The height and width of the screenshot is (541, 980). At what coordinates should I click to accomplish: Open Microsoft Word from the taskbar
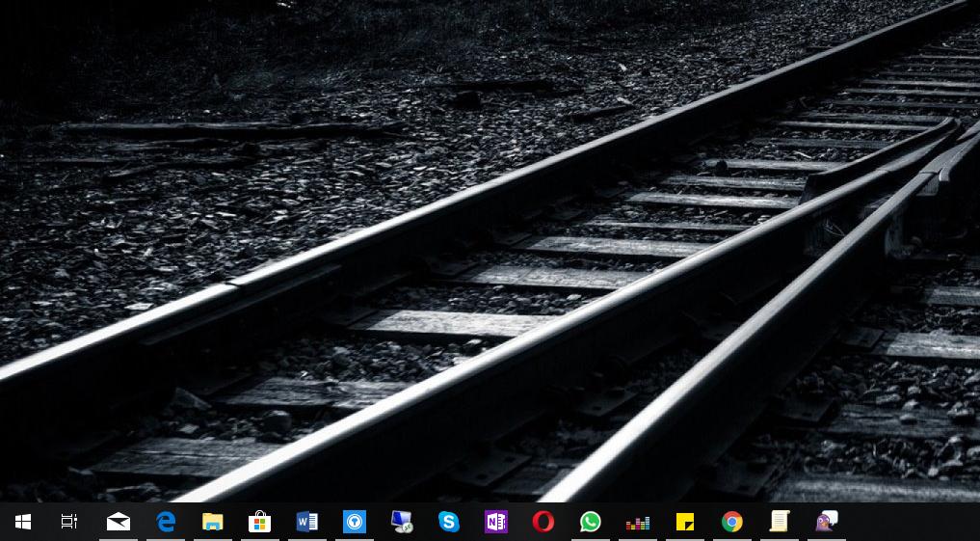click(x=306, y=521)
